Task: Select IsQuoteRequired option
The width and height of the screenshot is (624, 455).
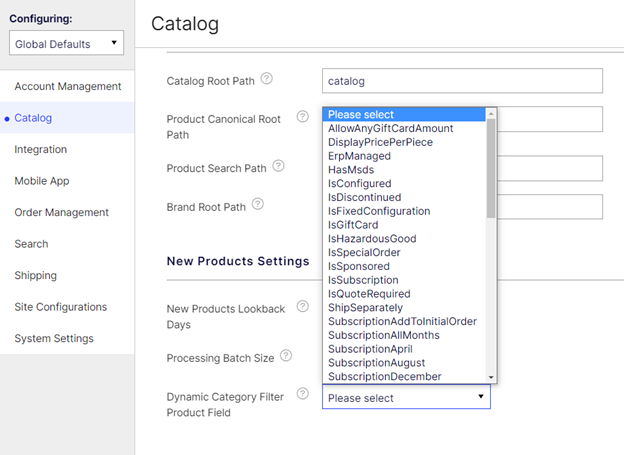Action: pyautogui.click(x=404, y=294)
